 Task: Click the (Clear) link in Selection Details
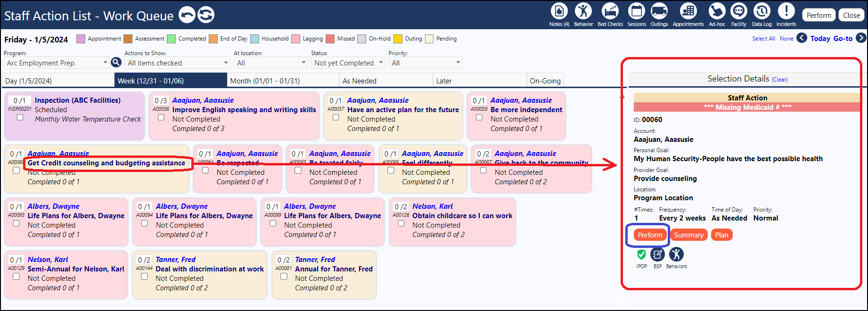coord(779,80)
